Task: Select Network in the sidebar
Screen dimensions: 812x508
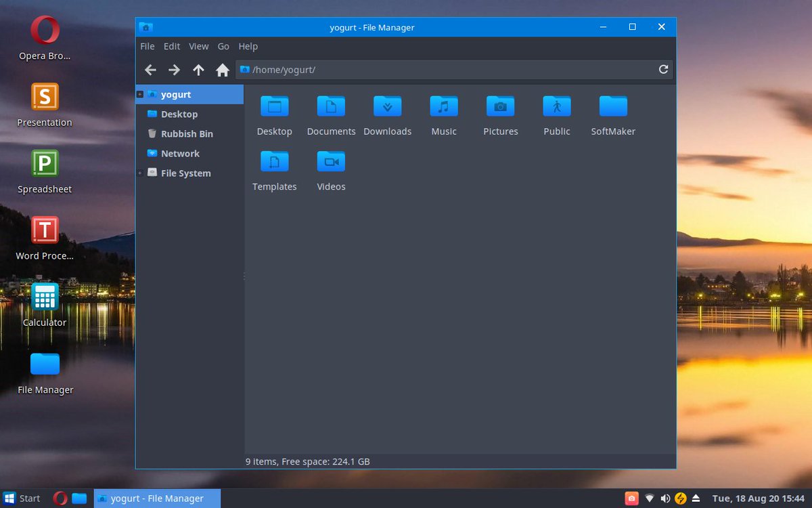Action: coord(180,153)
